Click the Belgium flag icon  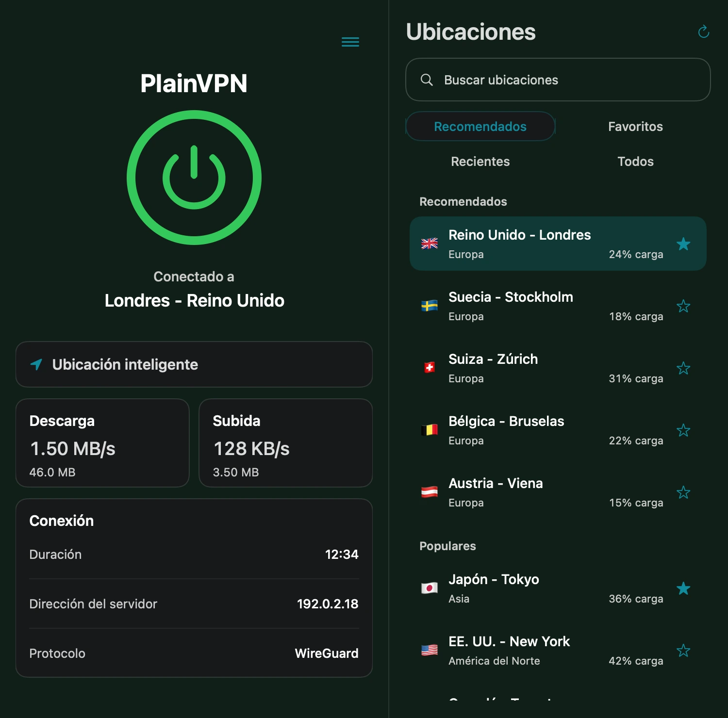point(430,430)
